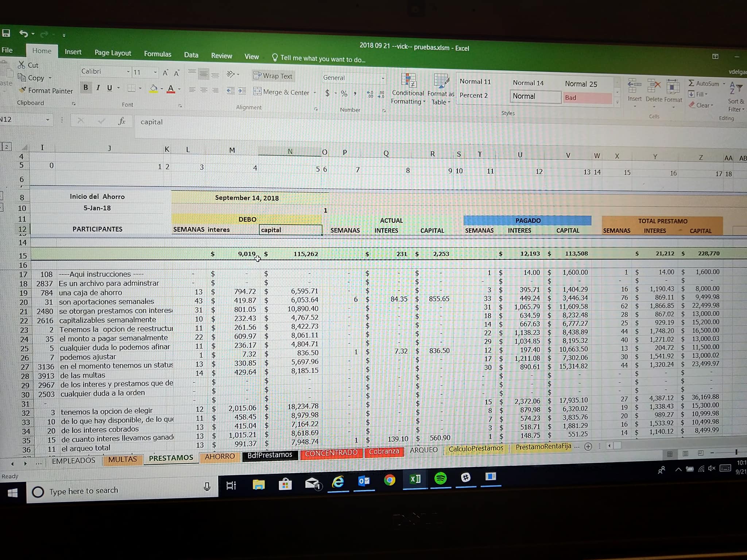Open the Page Layout ribbon tab
Viewport: 747px width, 560px height.
click(113, 53)
